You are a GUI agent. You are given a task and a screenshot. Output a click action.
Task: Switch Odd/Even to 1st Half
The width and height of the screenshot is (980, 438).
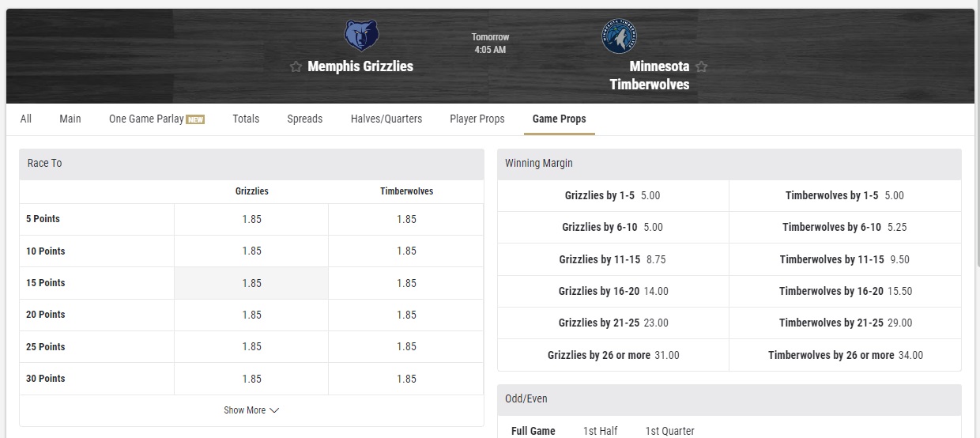tap(601, 431)
